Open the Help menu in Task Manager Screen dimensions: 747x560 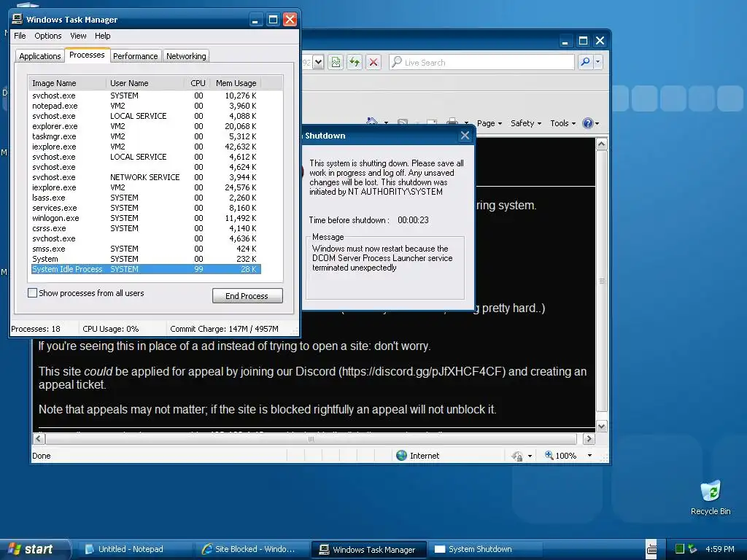click(102, 36)
